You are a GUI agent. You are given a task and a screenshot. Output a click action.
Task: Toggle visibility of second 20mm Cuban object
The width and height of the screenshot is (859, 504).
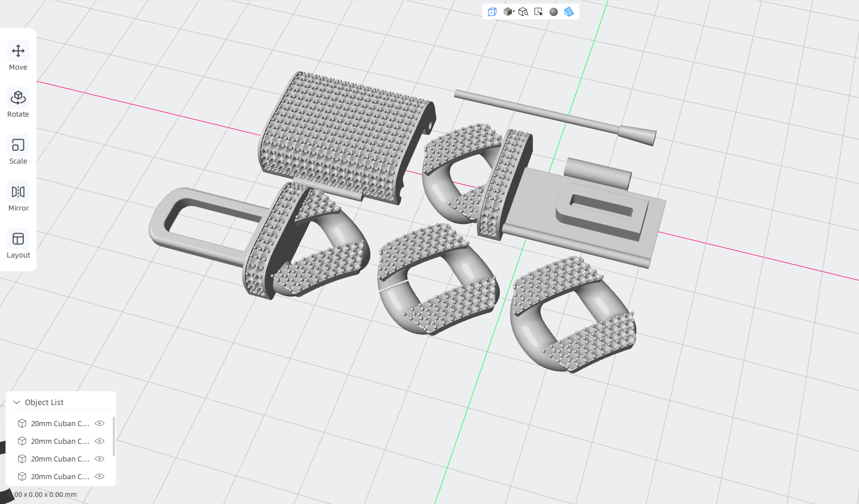click(x=99, y=441)
